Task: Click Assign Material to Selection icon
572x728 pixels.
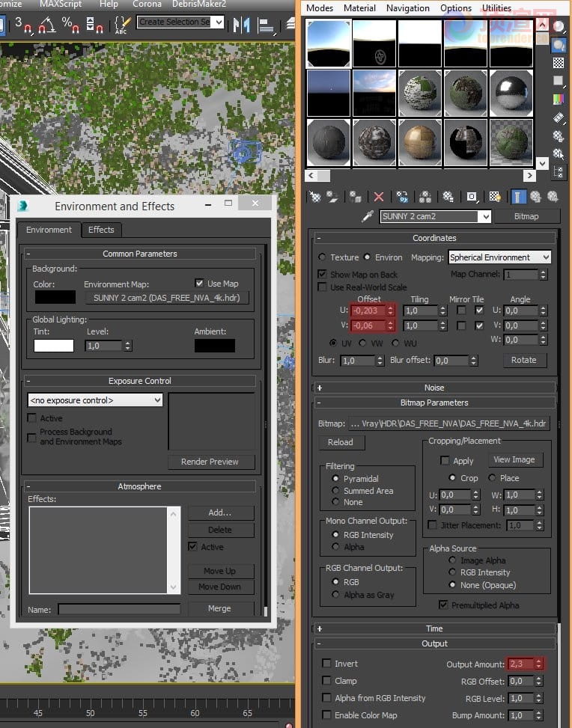Action: coord(356,197)
